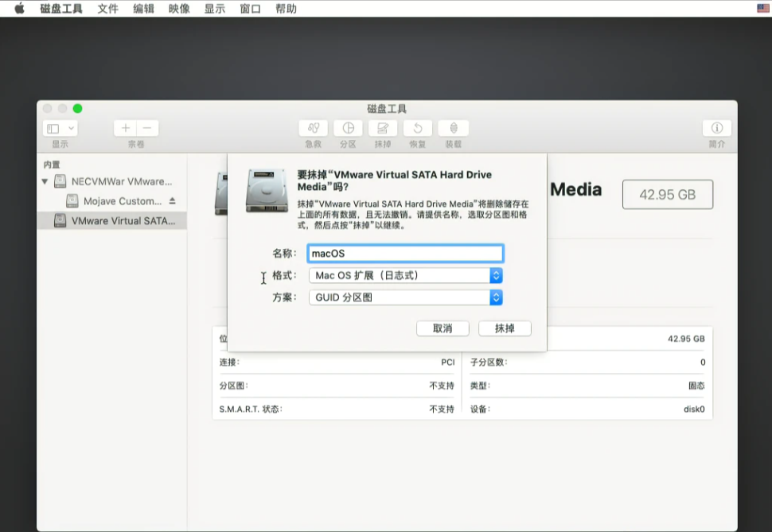Screen dimensions: 772x532
Task: Click the 设备 disk0 value
Action: click(x=694, y=409)
